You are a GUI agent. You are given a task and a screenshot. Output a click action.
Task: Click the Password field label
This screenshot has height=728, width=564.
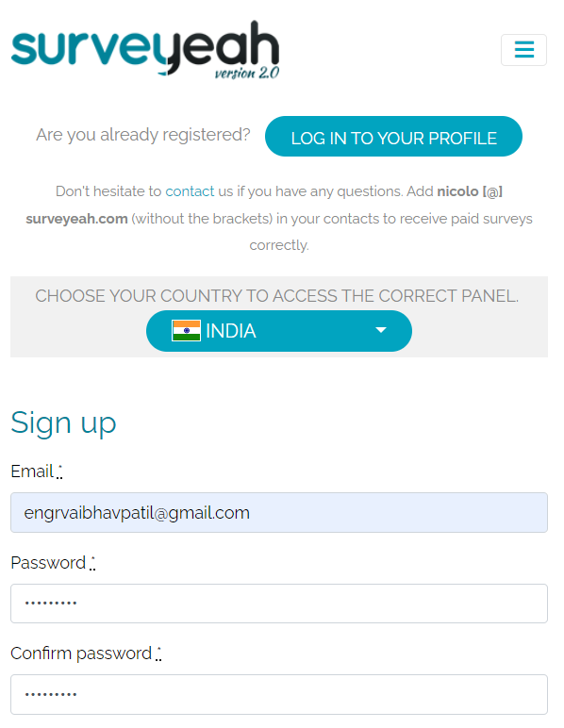[53, 563]
